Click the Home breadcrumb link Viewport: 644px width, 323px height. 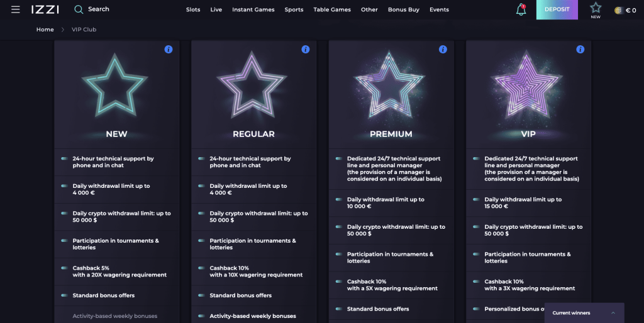45,30
